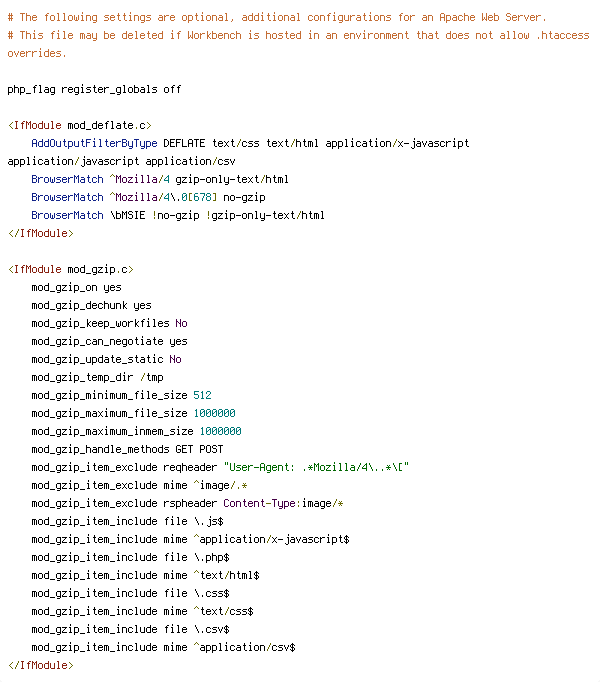Click the closing IfModule tag after BrowserMatch lines
Viewport: 600px width, 682px height.
tap(40, 233)
